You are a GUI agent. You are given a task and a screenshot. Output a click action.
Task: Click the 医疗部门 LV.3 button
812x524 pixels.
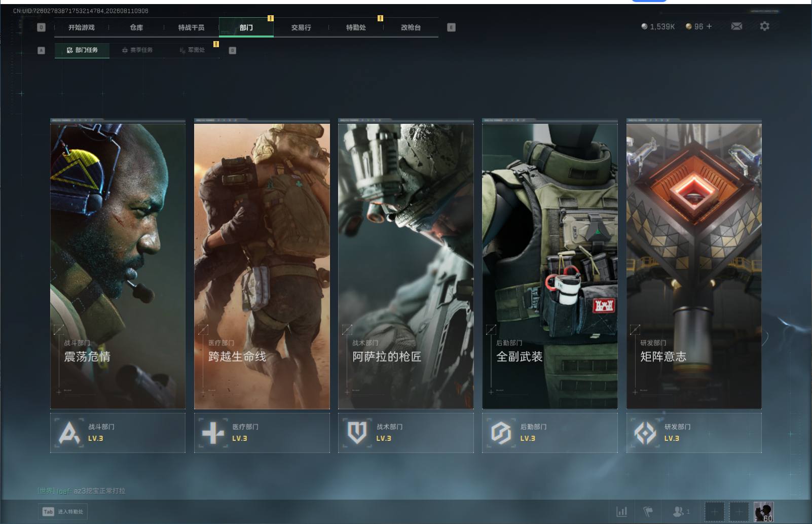click(262, 433)
